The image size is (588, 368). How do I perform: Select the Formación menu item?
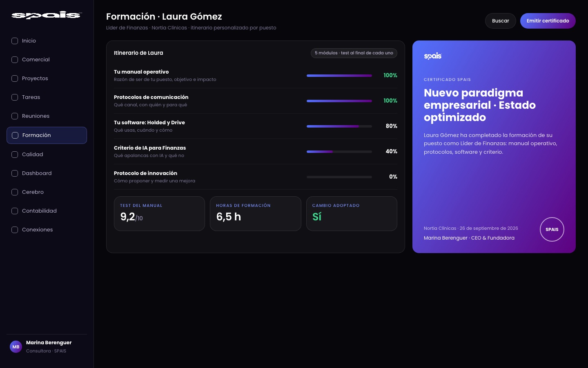47,135
